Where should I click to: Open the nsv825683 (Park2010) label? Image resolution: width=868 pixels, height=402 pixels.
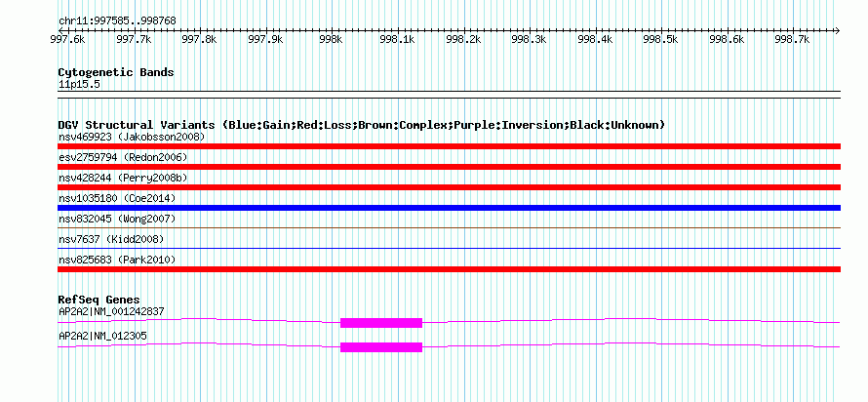(117, 260)
